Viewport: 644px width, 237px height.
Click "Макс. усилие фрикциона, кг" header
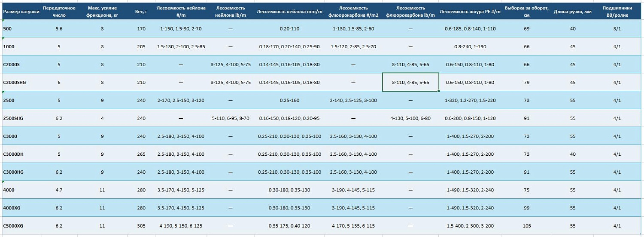tap(102, 12)
